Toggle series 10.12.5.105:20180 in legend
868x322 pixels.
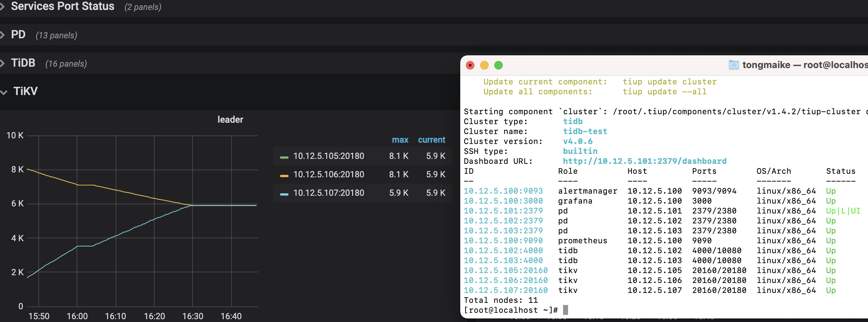329,156
